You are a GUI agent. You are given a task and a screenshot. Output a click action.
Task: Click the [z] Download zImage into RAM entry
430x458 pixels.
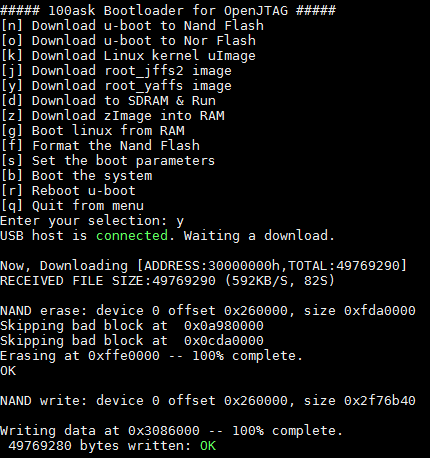[x=113, y=116]
